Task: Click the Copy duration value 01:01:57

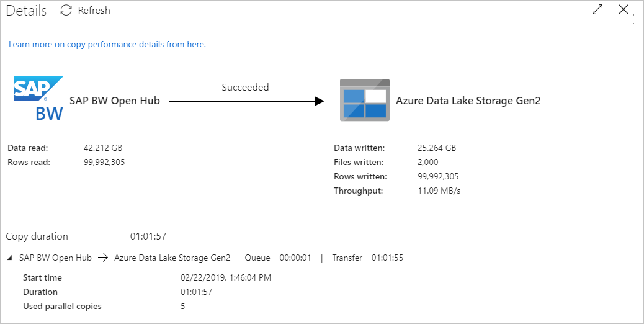Action: pos(148,236)
